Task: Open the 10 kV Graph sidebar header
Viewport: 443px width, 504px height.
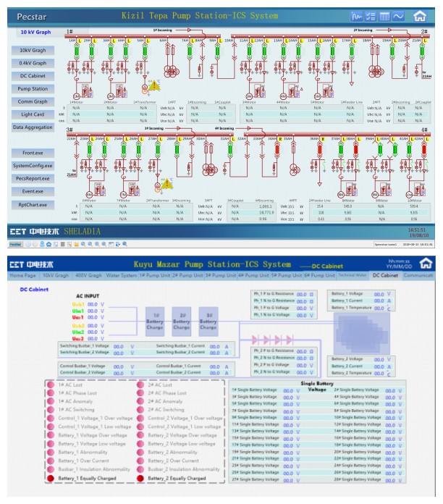Action: tap(35, 32)
